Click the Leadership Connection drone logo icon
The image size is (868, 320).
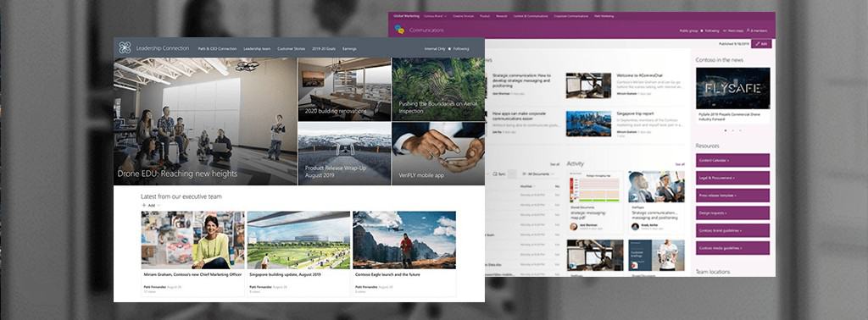125,48
